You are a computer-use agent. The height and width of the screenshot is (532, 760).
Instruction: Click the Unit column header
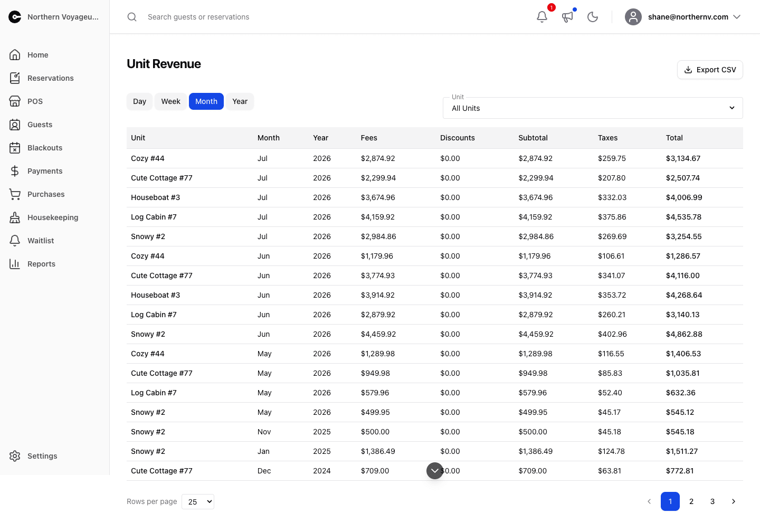(138, 138)
